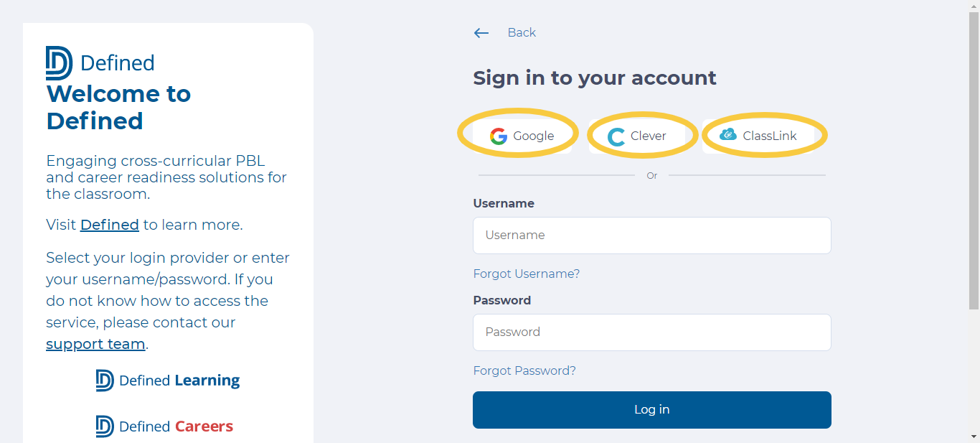Click the Defined Learning logo icon
This screenshot has width=980, height=443.
click(105, 381)
